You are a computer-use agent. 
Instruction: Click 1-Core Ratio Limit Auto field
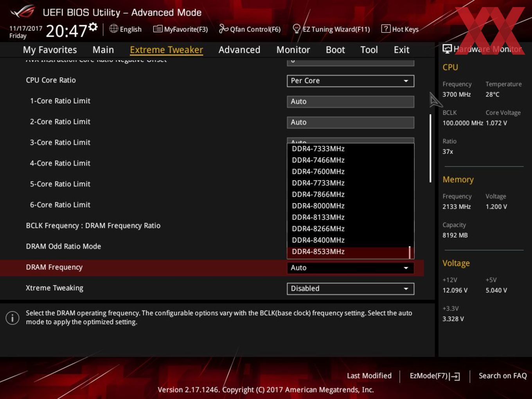click(350, 101)
